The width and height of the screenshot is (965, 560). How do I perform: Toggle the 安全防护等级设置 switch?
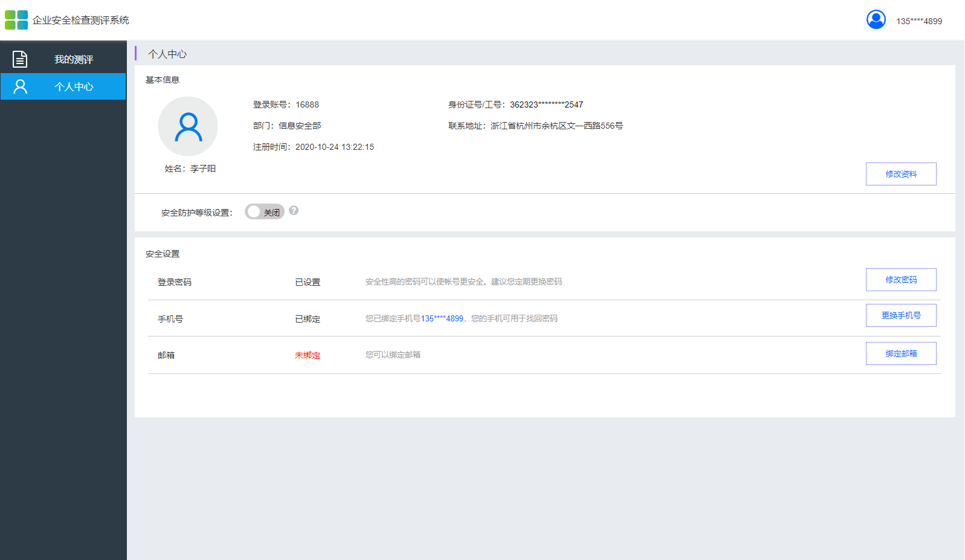pyautogui.click(x=265, y=211)
